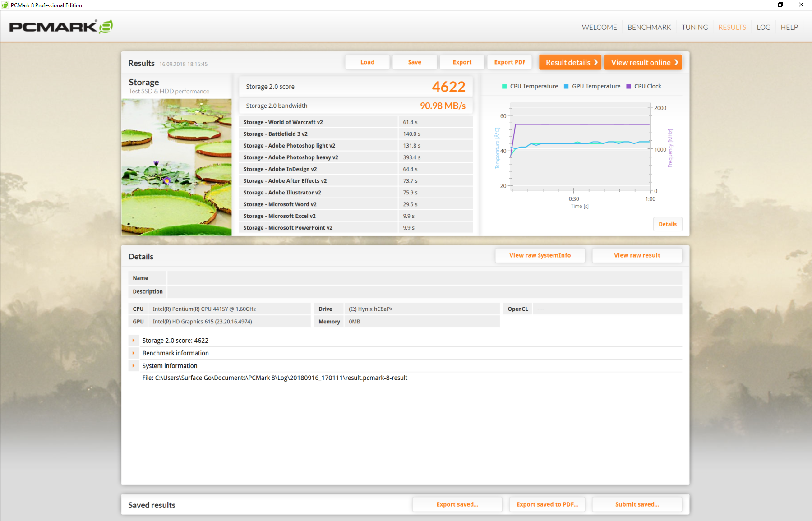The height and width of the screenshot is (521, 812).
Task: Click the Load button
Action: coord(367,62)
